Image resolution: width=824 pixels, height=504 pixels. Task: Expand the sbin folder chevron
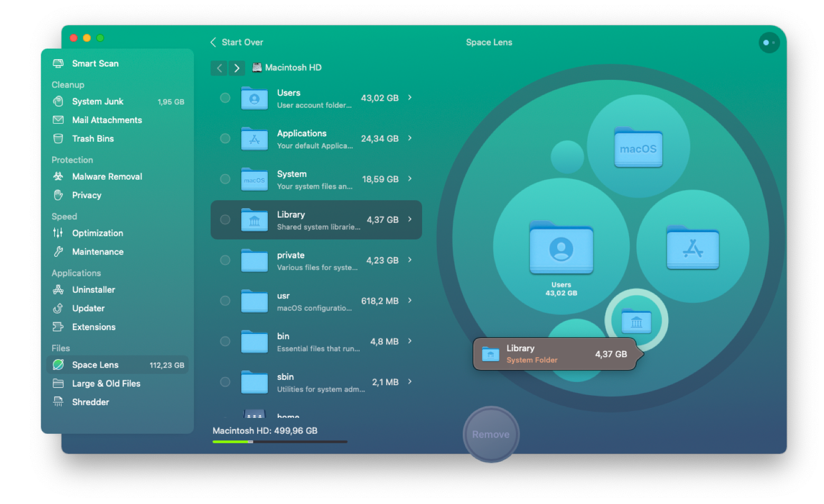tap(410, 382)
